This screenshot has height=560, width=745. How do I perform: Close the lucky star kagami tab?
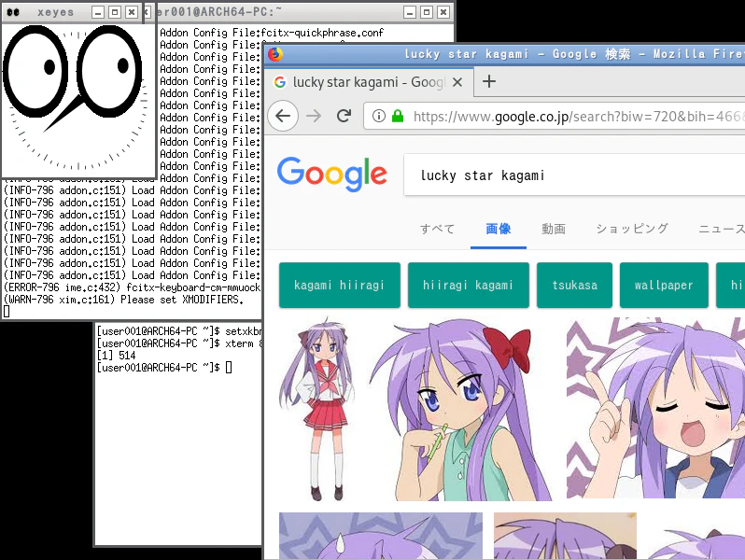point(457,82)
